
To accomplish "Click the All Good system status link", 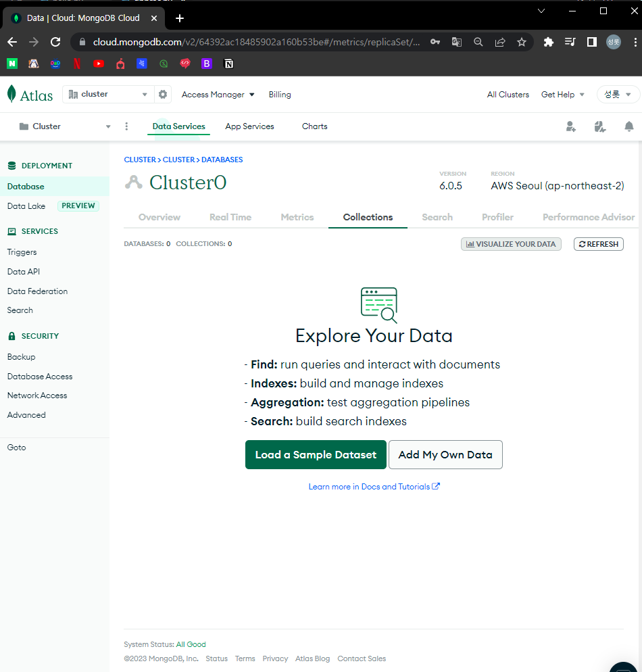I will [x=191, y=644].
